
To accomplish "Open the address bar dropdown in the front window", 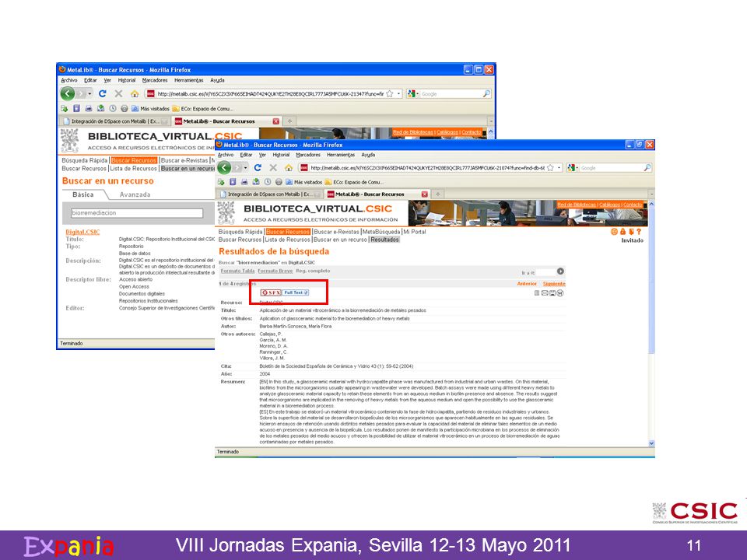I will [559, 168].
